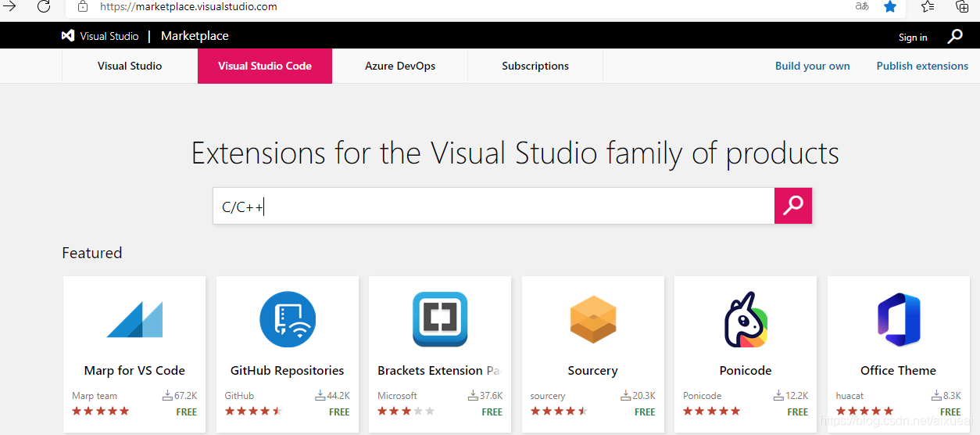Open the Office Theme icon

899,319
